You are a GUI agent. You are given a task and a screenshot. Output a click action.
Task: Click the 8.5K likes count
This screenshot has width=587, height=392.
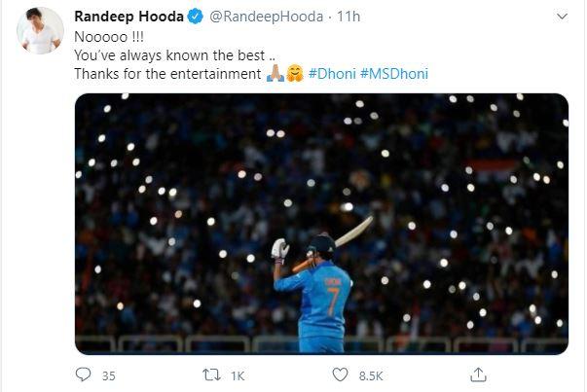[x=368, y=375]
